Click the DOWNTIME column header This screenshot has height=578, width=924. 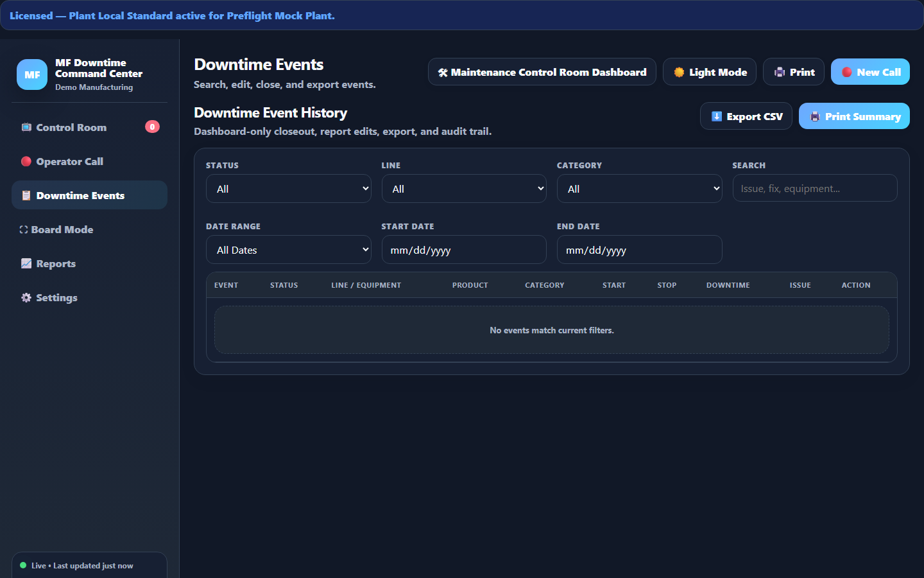coord(728,285)
